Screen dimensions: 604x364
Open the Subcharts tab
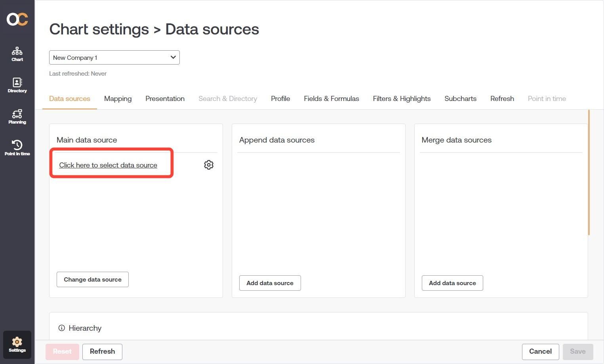point(460,99)
